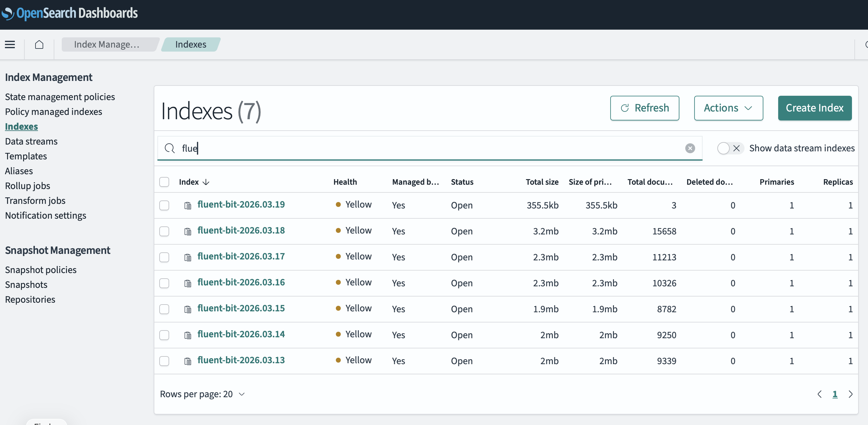The height and width of the screenshot is (425, 868).
Task: Open Aliases page
Action: coord(19,171)
